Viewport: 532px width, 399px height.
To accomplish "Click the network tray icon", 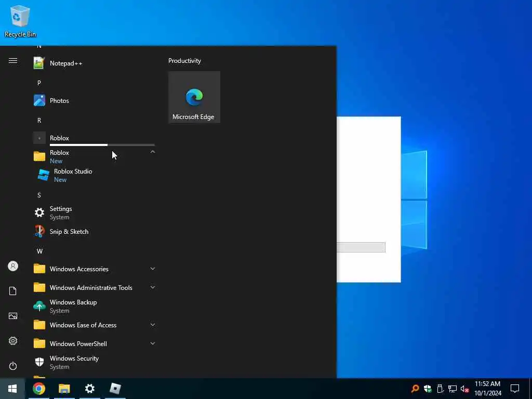I will coord(453,389).
